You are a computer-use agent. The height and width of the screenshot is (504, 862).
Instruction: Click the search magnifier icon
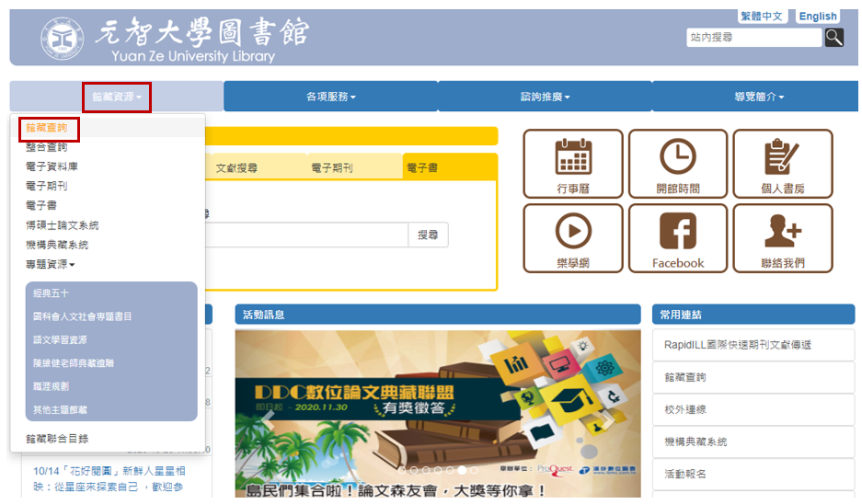(x=833, y=38)
